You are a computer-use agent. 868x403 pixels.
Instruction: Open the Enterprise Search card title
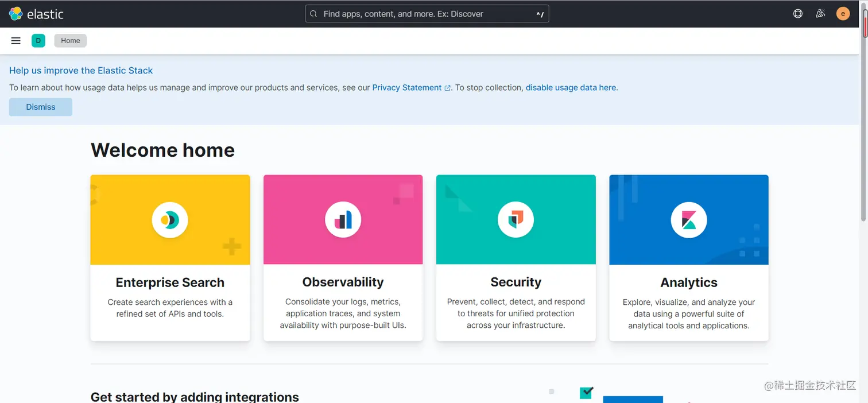click(x=170, y=282)
